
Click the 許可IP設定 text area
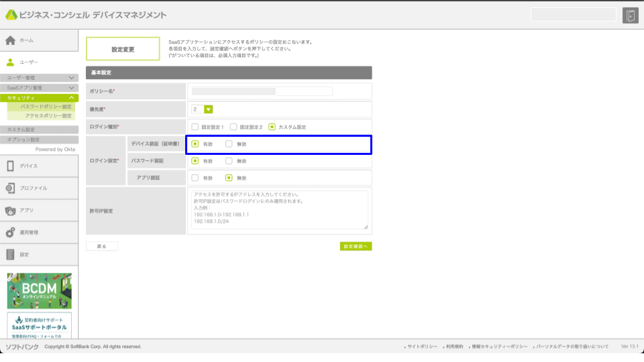click(280, 210)
